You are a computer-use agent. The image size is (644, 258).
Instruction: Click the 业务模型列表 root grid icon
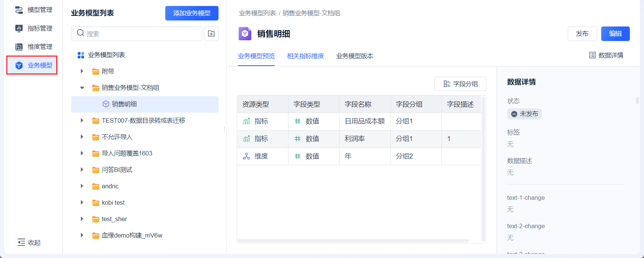click(x=81, y=55)
